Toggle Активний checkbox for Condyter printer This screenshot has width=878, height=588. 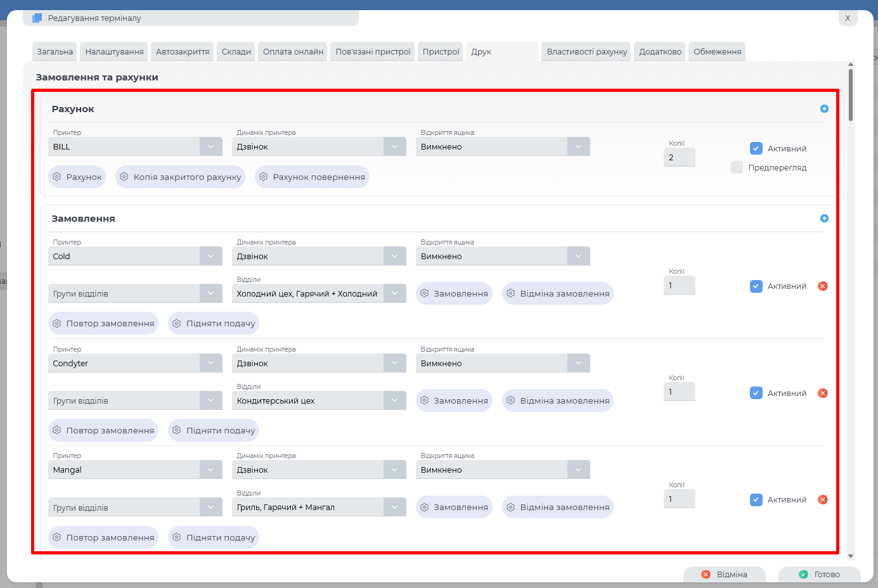[x=756, y=393]
